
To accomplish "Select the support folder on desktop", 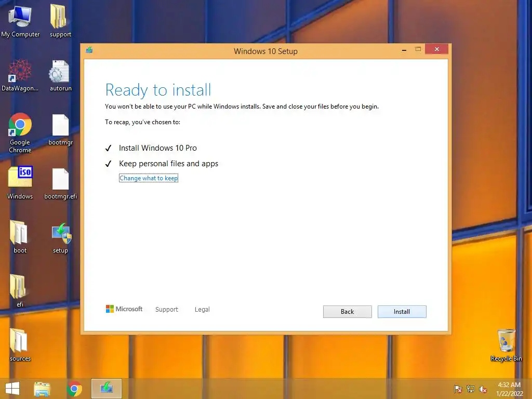I will (60, 20).
